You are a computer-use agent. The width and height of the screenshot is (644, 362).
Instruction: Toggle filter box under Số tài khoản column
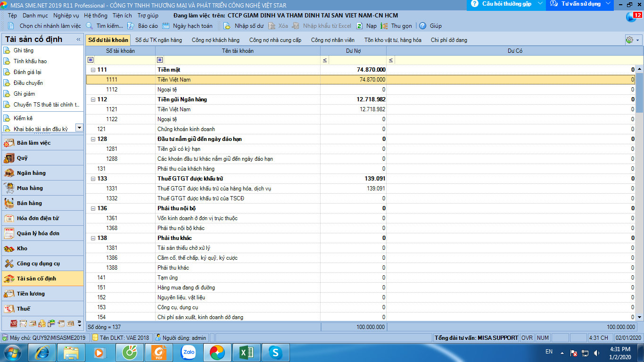pos(91,60)
